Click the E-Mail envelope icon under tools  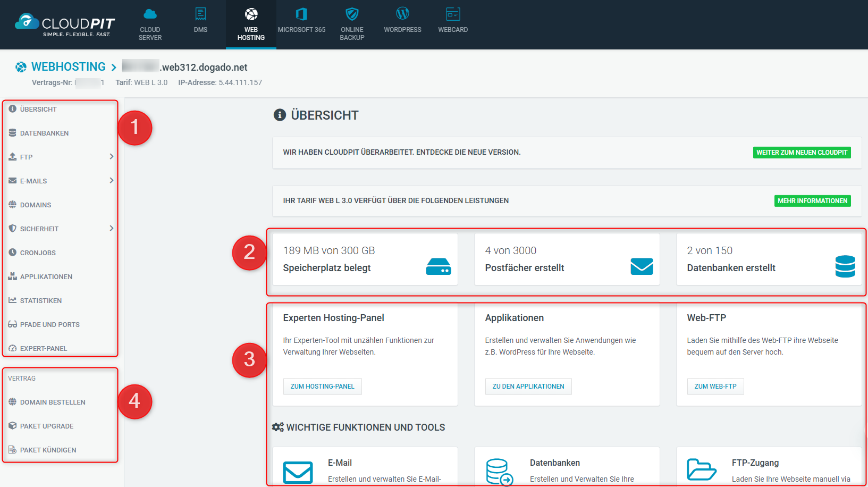tap(298, 472)
